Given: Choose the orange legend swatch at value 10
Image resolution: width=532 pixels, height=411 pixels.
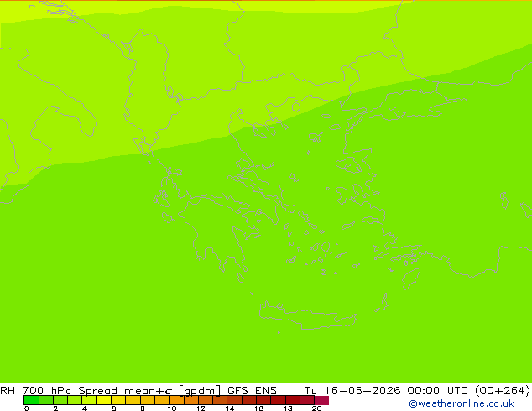Looking at the screenshot, I should 176,400.
